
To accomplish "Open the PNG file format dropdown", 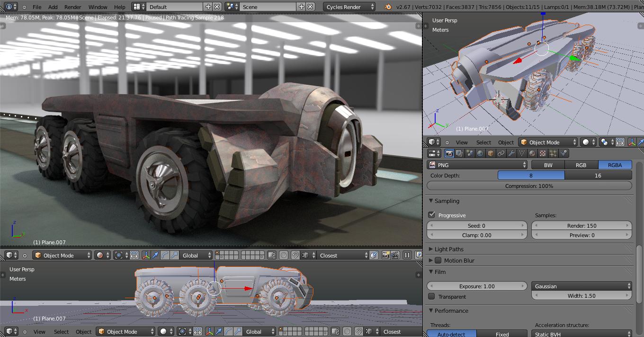I will (x=477, y=165).
